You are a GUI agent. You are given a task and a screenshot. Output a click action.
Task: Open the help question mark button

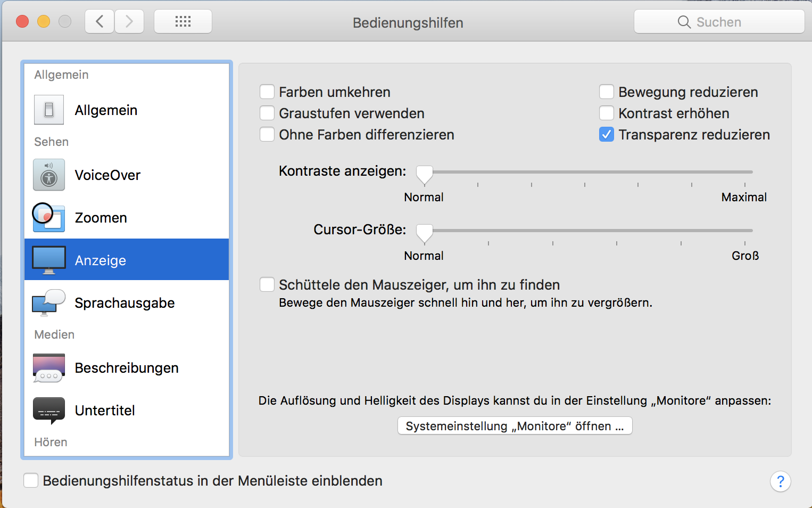click(x=780, y=481)
